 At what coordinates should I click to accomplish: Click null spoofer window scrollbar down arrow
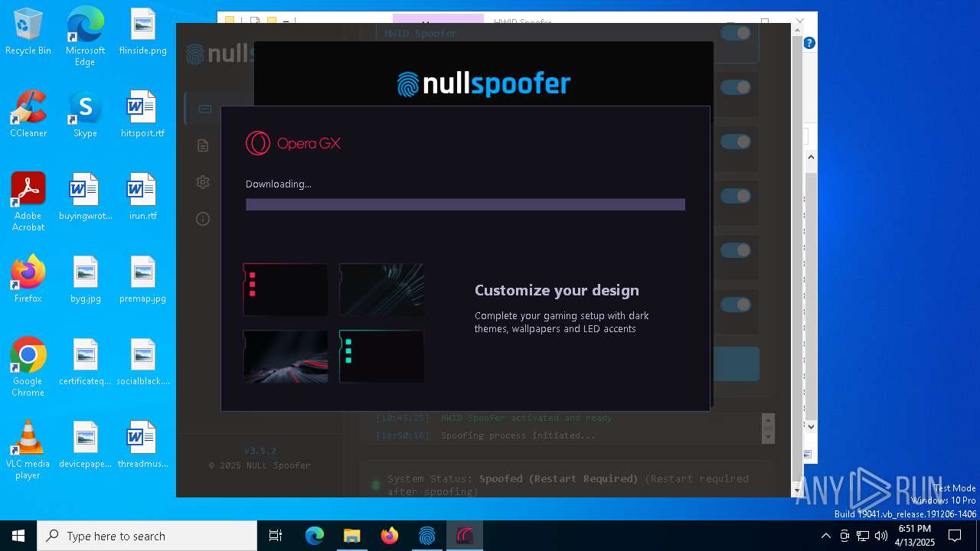click(796, 490)
